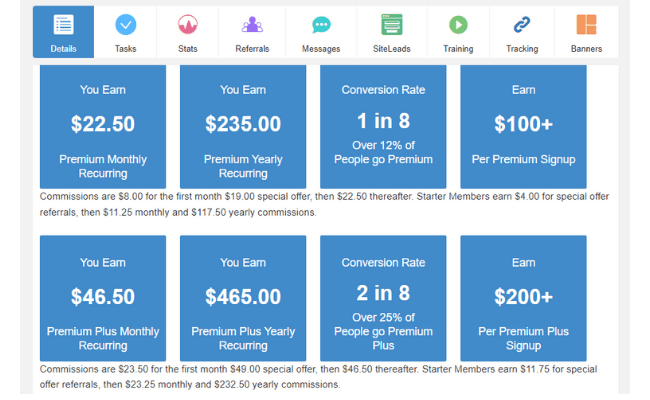Select the 2 in 8 Conversion Rate card
Image resolution: width=650 pixels, height=400 pixels.
pos(383,298)
